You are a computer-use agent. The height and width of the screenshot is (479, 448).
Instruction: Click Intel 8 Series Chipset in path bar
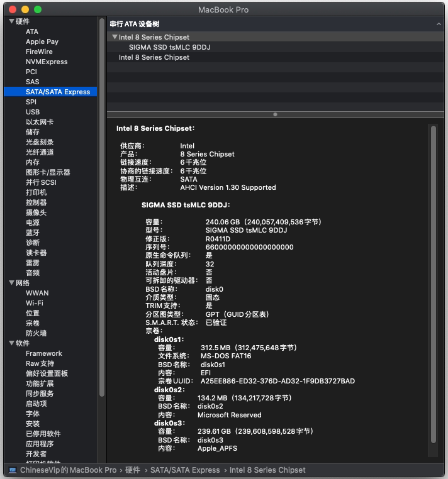coord(267,470)
